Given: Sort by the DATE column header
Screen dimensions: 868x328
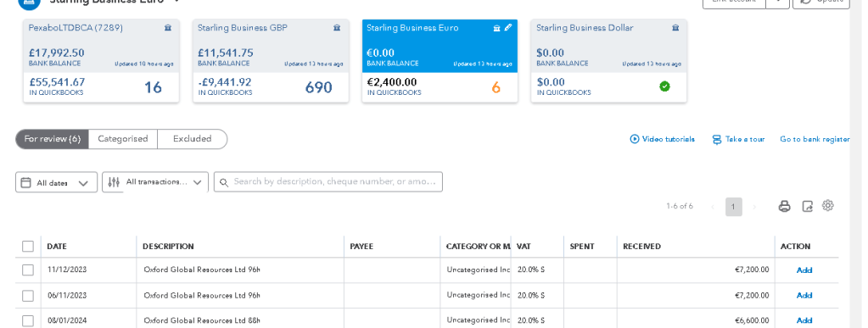Looking at the screenshot, I should pos(57,246).
